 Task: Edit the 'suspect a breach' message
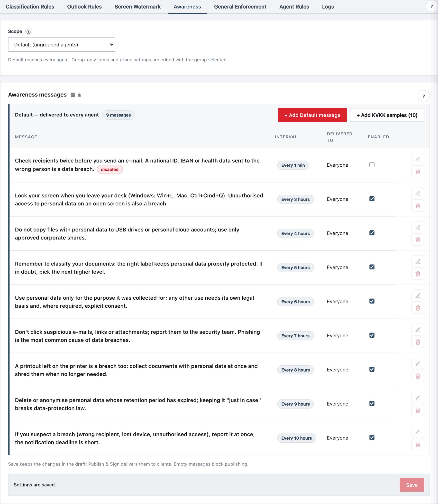[418, 432]
